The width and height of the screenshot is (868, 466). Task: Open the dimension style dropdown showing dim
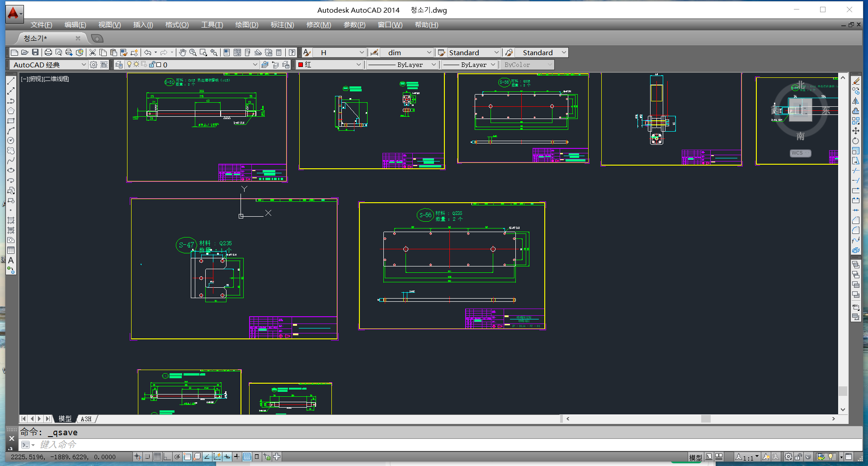(x=407, y=52)
